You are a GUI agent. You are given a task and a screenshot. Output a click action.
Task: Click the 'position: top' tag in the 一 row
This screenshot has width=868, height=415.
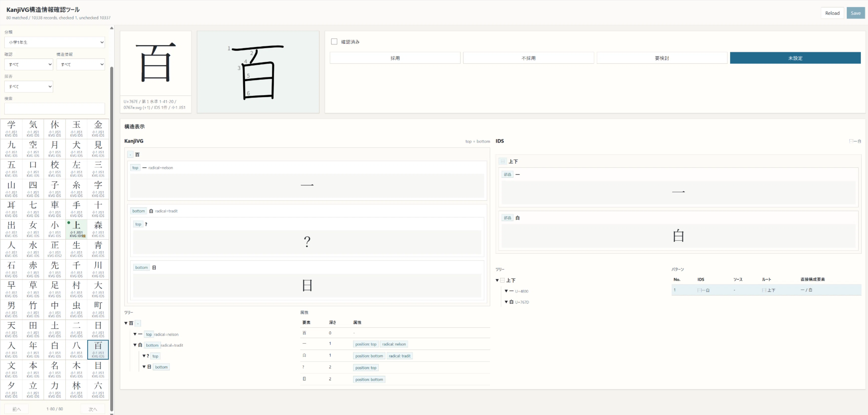coord(366,344)
